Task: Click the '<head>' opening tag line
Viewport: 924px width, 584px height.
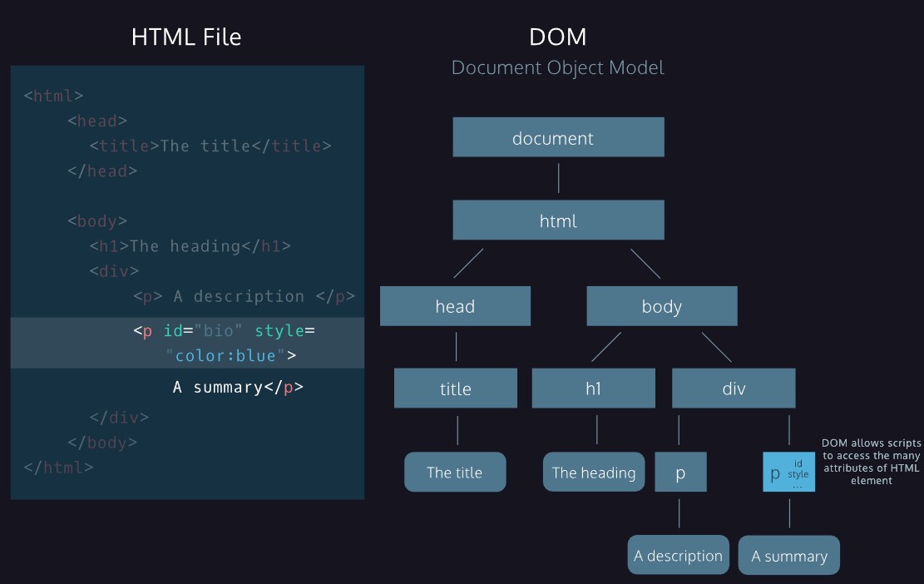Action: coord(97,121)
